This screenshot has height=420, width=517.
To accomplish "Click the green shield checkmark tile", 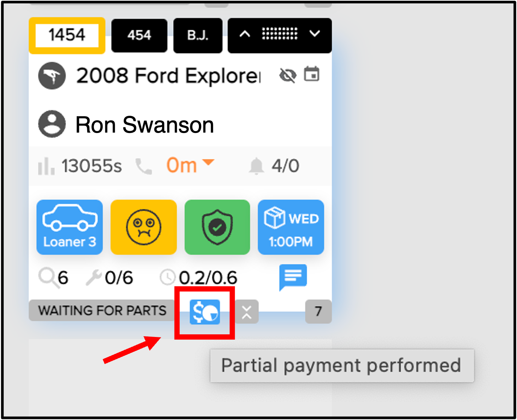I will (x=217, y=227).
